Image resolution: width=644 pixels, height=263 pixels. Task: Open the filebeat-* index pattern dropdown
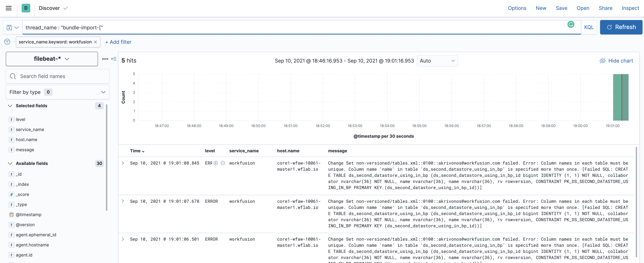tap(52, 59)
